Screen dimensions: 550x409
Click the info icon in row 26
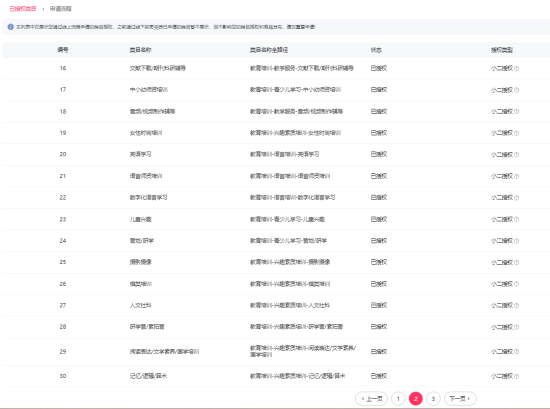click(x=516, y=284)
